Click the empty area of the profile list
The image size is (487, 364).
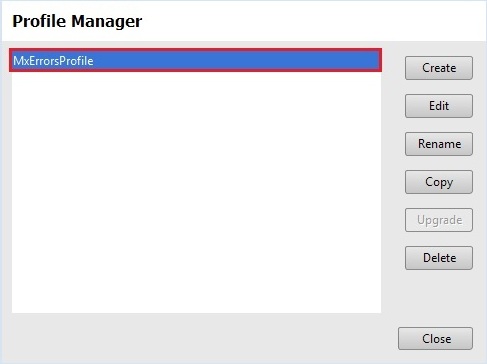tap(196, 192)
